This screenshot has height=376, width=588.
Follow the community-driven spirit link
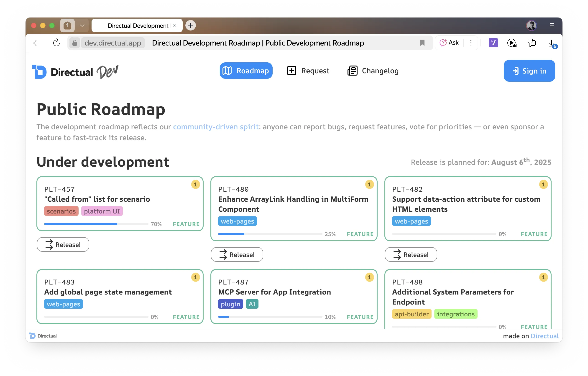click(216, 127)
